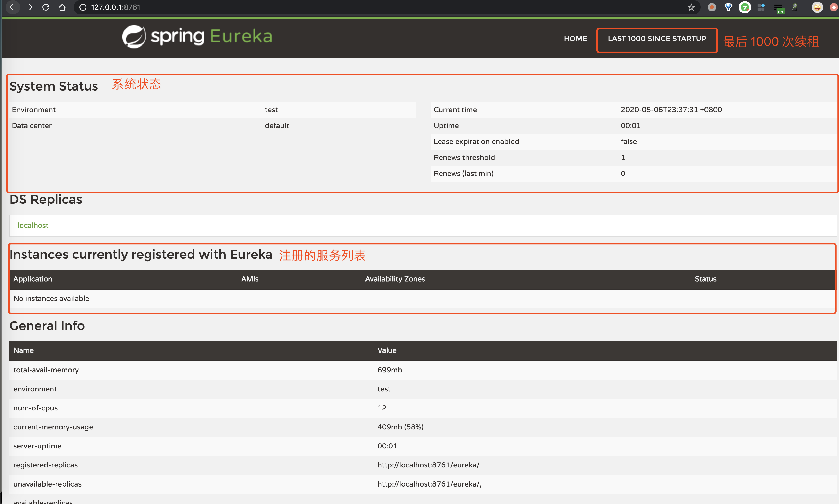Open the blue funnel extension

click(728, 7)
